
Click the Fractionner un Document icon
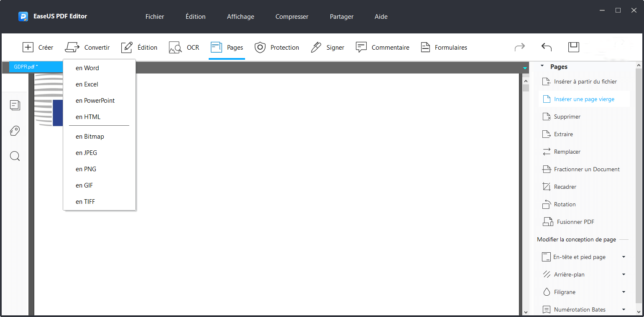(547, 169)
